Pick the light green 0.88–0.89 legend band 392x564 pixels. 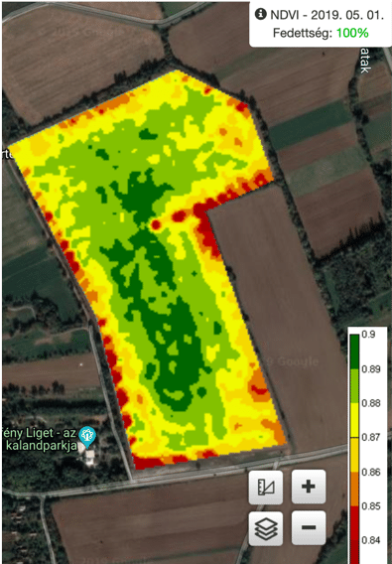pos(354,386)
